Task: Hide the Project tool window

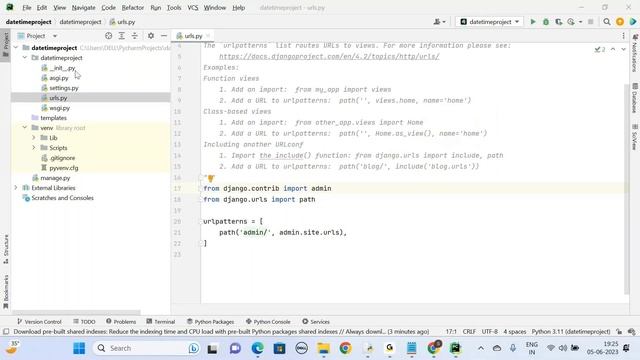Action: click(164, 36)
